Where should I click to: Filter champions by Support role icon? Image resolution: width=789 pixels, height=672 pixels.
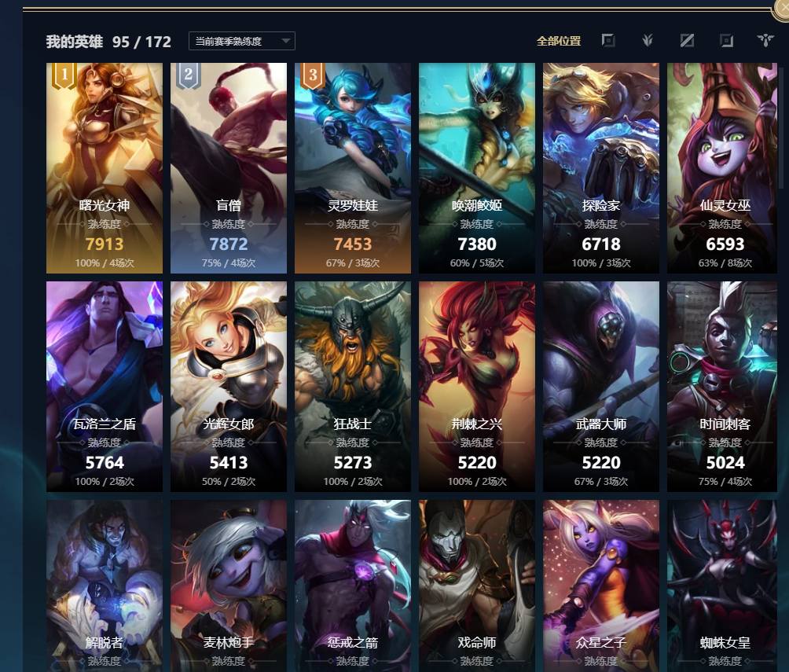tap(765, 40)
